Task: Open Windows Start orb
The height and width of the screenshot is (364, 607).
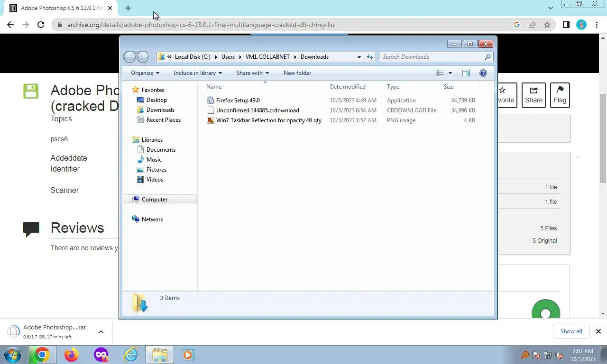Action: (x=12, y=355)
